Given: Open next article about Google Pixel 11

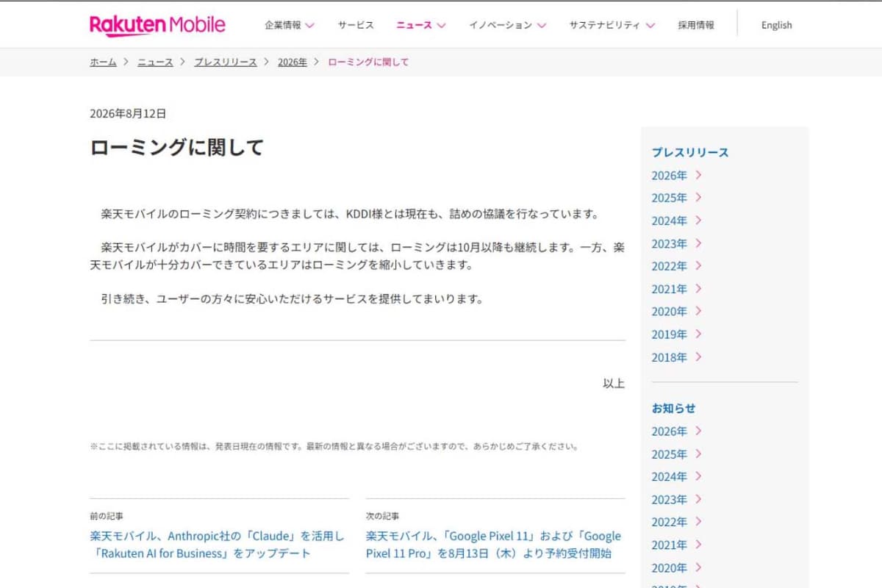Looking at the screenshot, I should pos(493,545).
